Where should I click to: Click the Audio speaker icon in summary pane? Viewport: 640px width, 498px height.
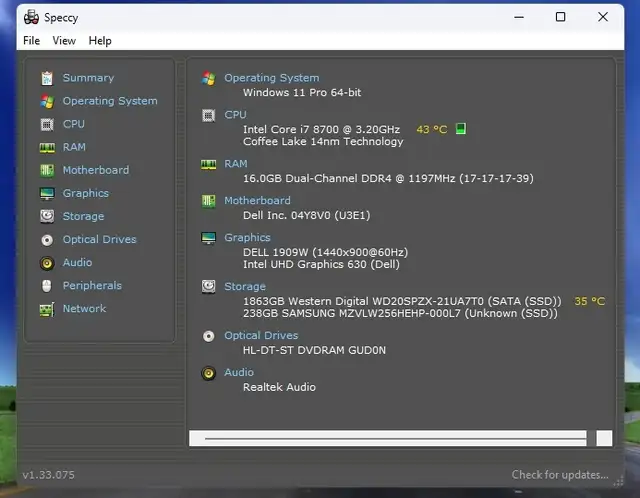point(209,373)
